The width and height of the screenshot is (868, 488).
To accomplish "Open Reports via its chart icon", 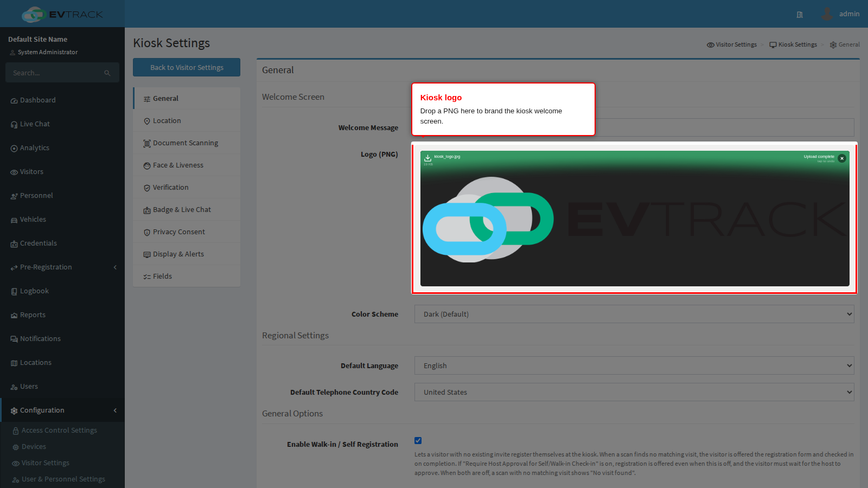I will (x=14, y=316).
